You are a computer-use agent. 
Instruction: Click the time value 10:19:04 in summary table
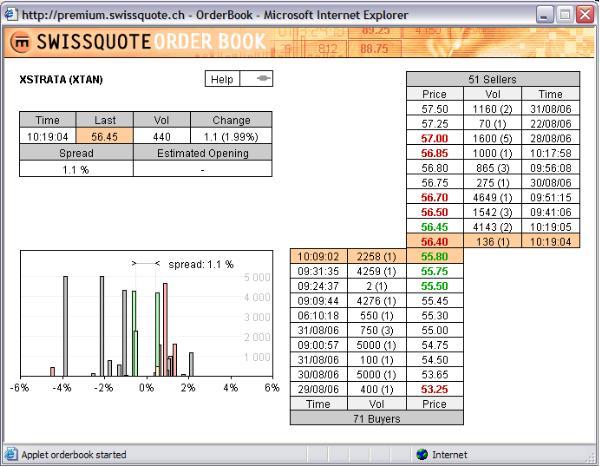click(47, 136)
